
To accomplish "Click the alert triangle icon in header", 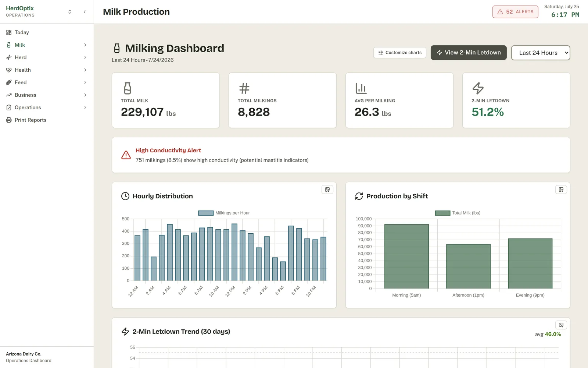I will click(500, 12).
